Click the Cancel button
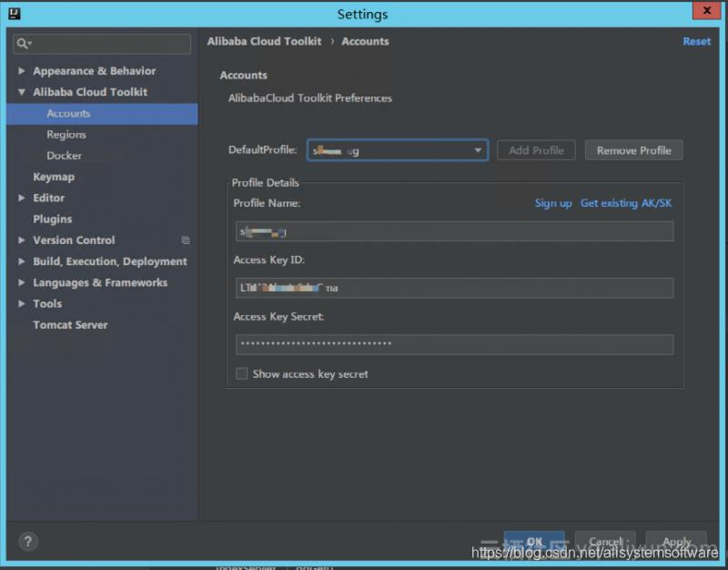 tap(605, 541)
